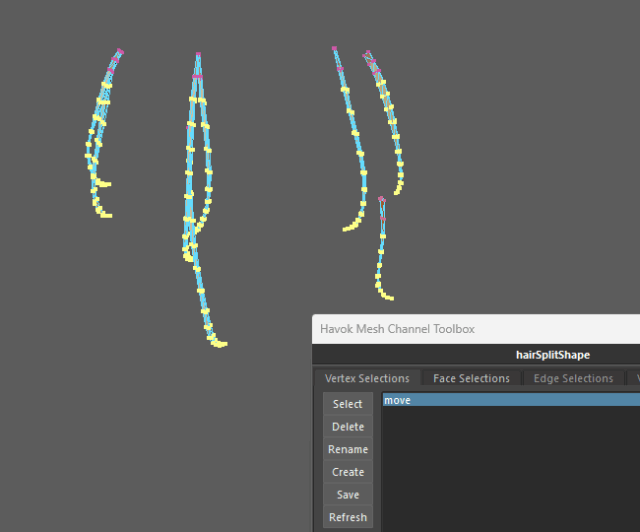Viewport: 640px width, 532px height.
Task: Click the top of the rightmost hair strand
Action: pyautogui.click(x=368, y=54)
